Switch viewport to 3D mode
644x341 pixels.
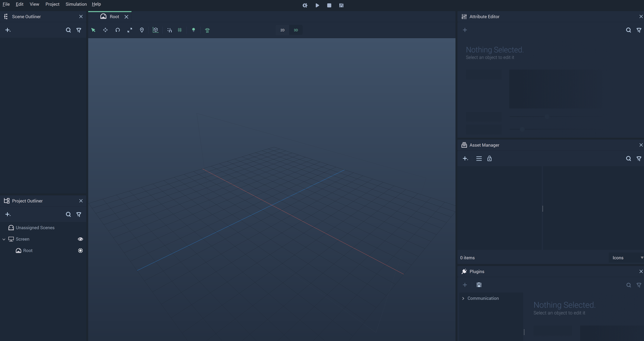(296, 30)
